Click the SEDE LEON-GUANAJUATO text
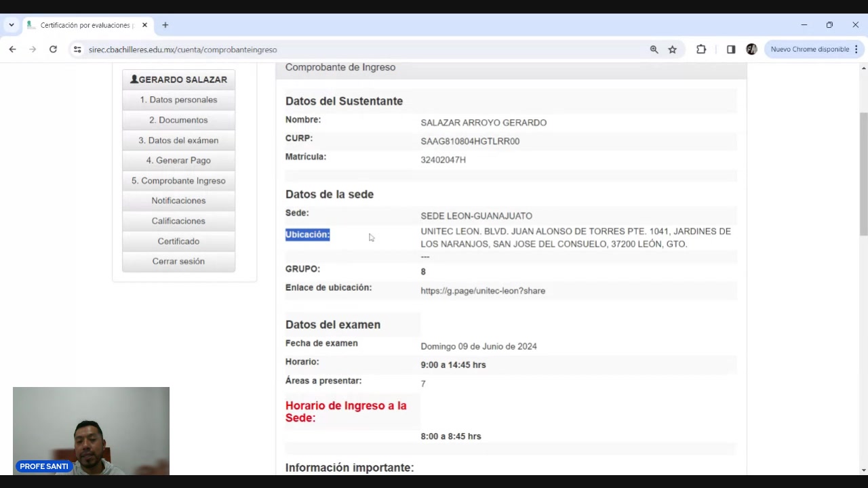 click(476, 216)
